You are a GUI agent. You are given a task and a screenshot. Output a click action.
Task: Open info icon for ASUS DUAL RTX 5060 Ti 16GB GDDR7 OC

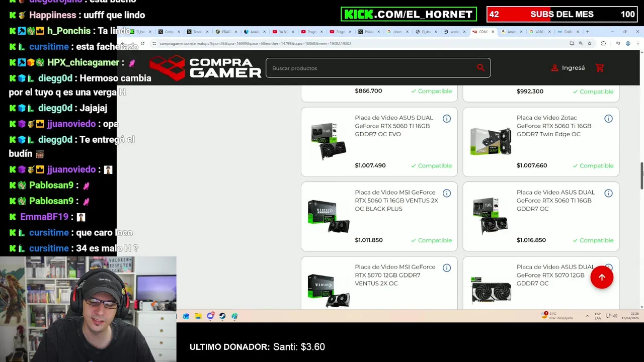click(x=608, y=193)
